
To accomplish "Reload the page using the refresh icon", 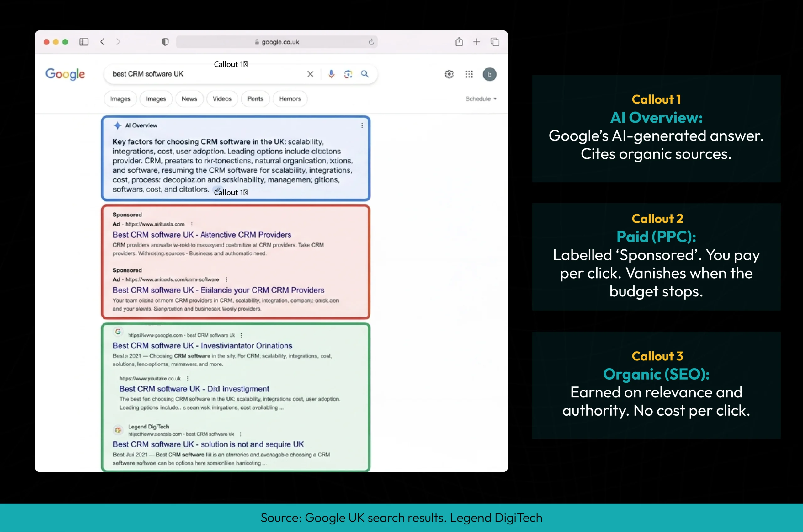I will pyautogui.click(x=371, y=42).
